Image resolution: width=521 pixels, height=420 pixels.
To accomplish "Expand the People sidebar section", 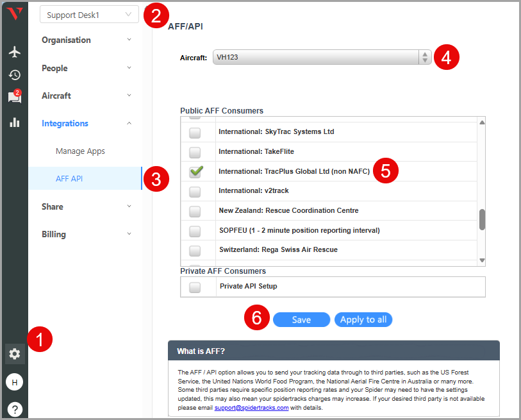I will 86,68.
